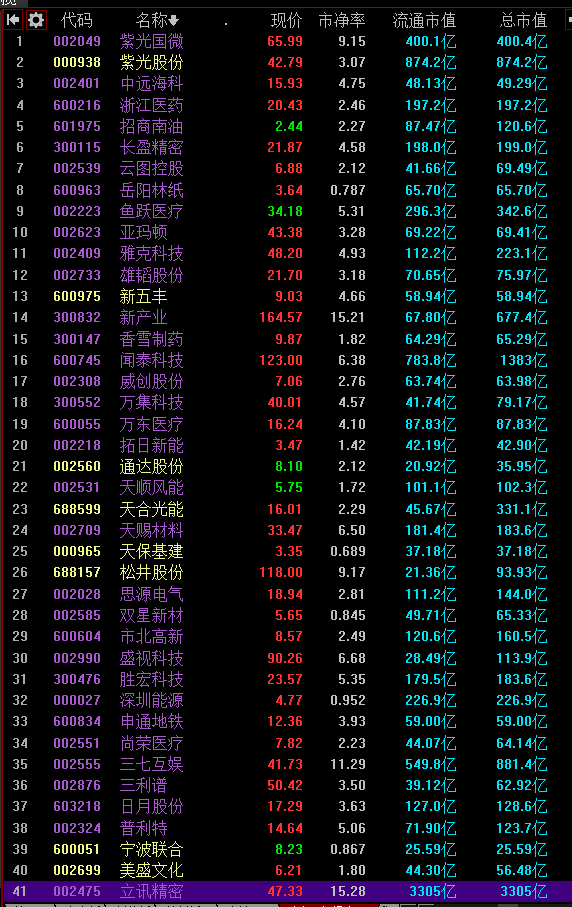
Task: Click the 鱼跃医疗 stock name
Action: pyautogui.click(x=152, y=211)
